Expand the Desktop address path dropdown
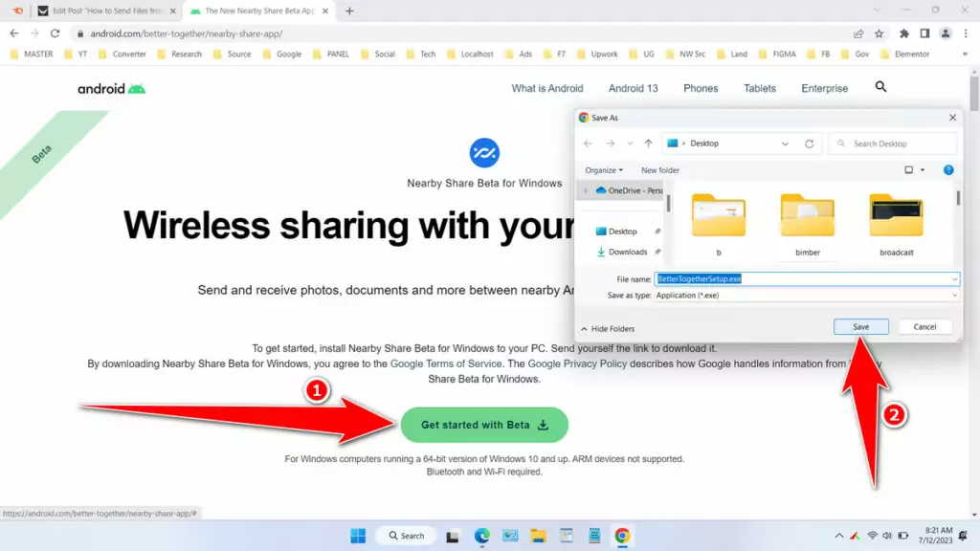The height and width of the screenshot is (551, 980). [x=785, y=143]
